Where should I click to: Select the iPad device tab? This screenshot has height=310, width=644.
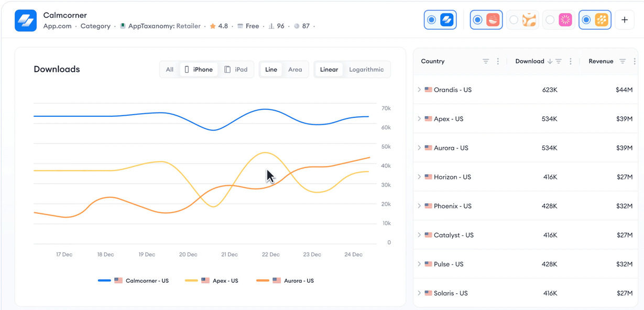coord(236,70)
